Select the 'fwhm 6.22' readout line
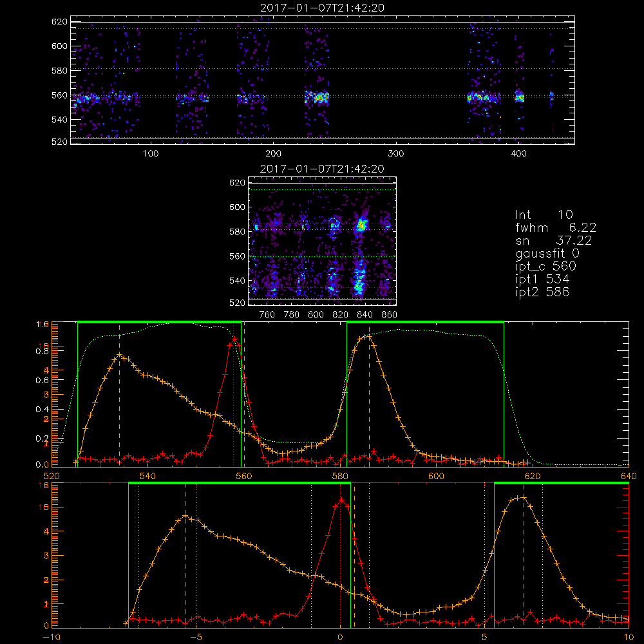Image resolution: width=644 pixels, height=644 pixels. point(556,227)
